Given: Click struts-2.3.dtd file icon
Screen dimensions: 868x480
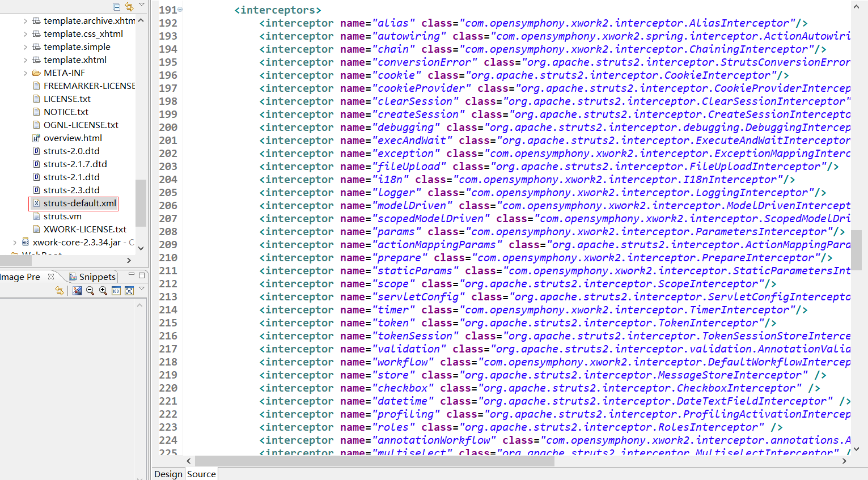Looking at the screenshot, I should [36, 190].
